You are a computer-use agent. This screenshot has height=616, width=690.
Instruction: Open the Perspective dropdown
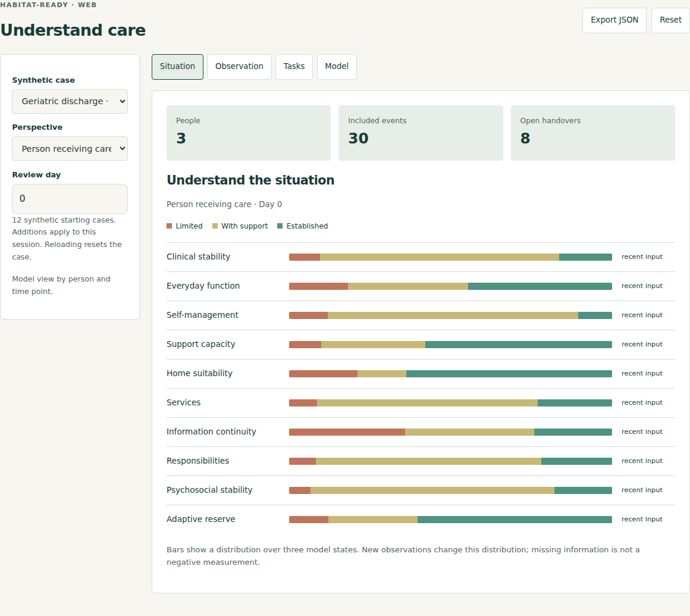[70, 148]
